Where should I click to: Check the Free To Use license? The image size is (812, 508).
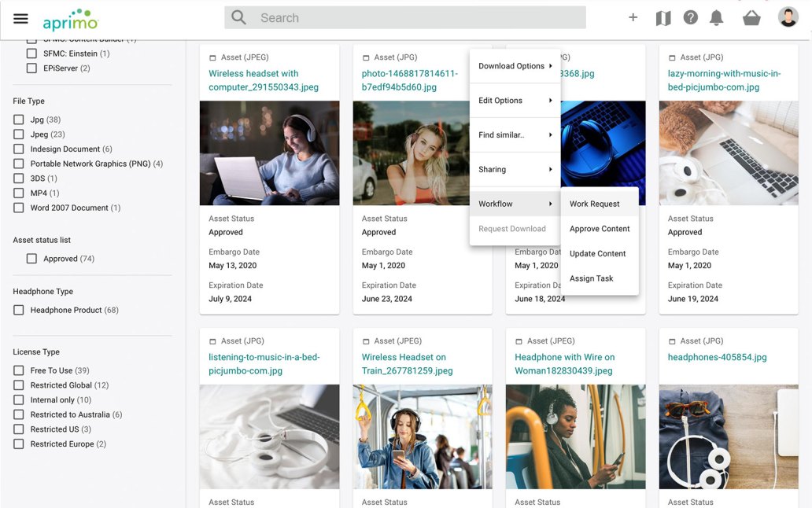click(19, 370)
